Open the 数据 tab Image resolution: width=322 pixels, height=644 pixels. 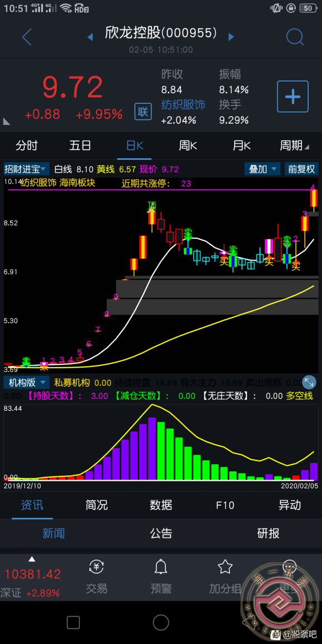click(x=161, y=505)
